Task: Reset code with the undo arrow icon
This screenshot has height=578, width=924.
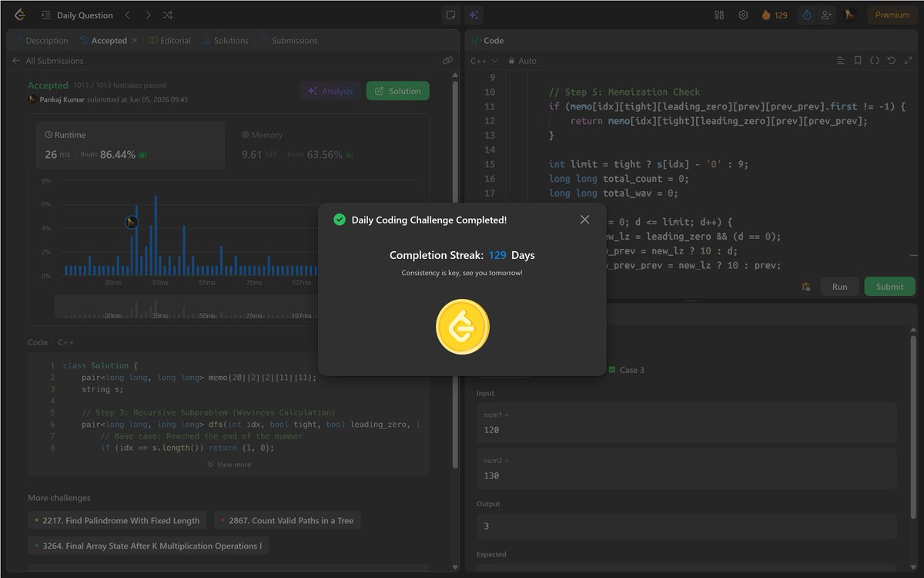Action: 892,60
